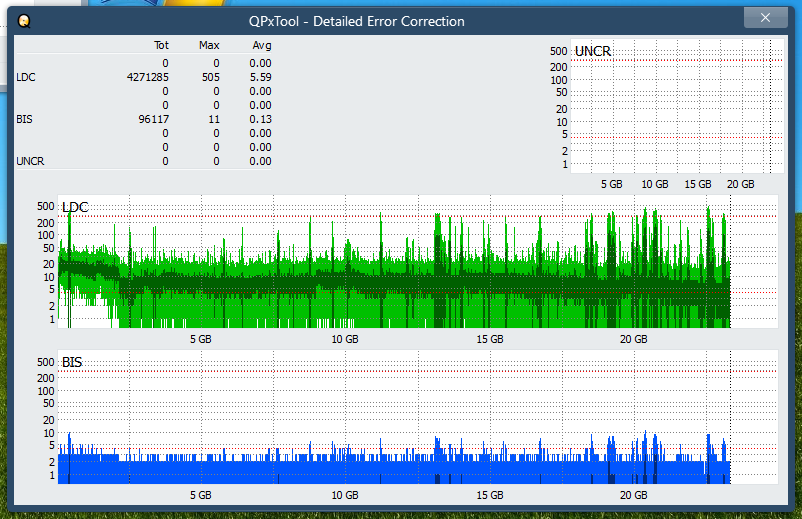
Task: Click the BIS total value 96117
Action: [x=152, y=119]
